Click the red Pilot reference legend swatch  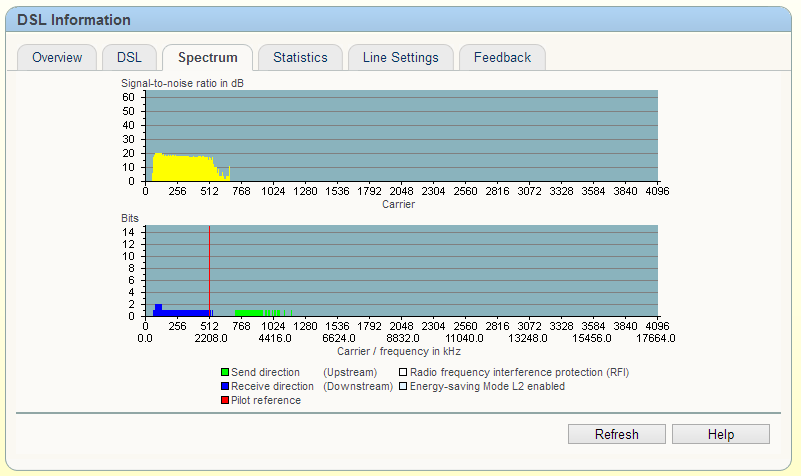coord(225,400)
